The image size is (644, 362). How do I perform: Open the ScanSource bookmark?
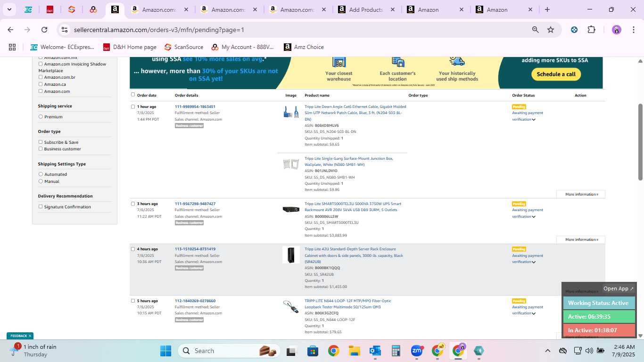coord(184,47)
